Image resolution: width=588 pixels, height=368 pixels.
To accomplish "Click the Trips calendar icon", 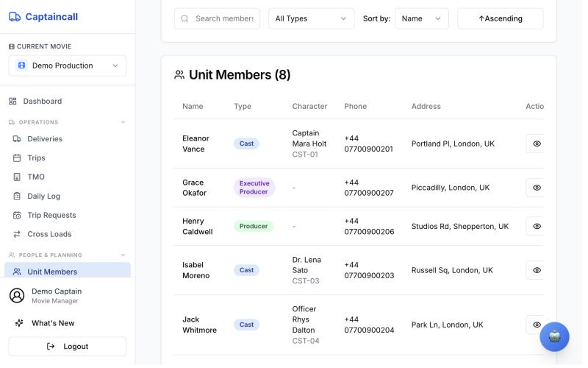I will [17, 159].
